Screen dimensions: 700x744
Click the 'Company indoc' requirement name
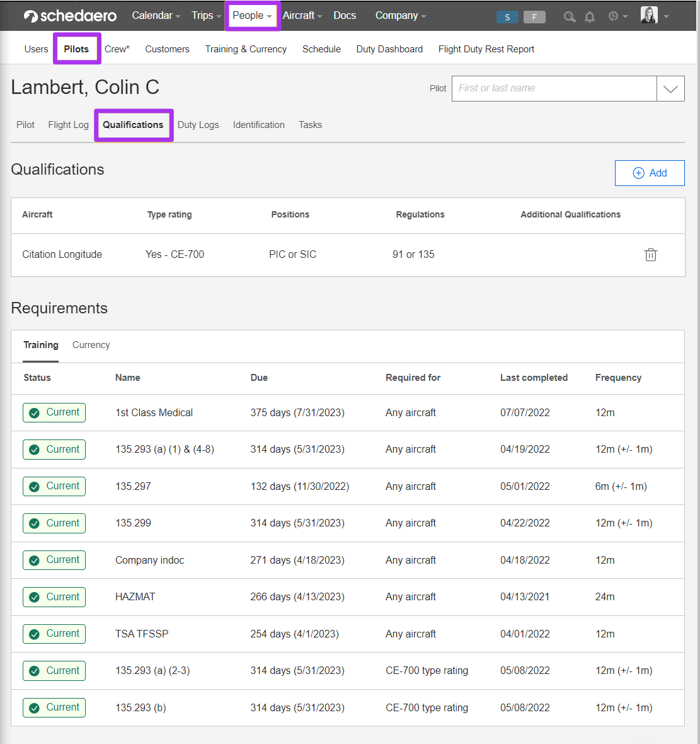[x=150, y=561]
